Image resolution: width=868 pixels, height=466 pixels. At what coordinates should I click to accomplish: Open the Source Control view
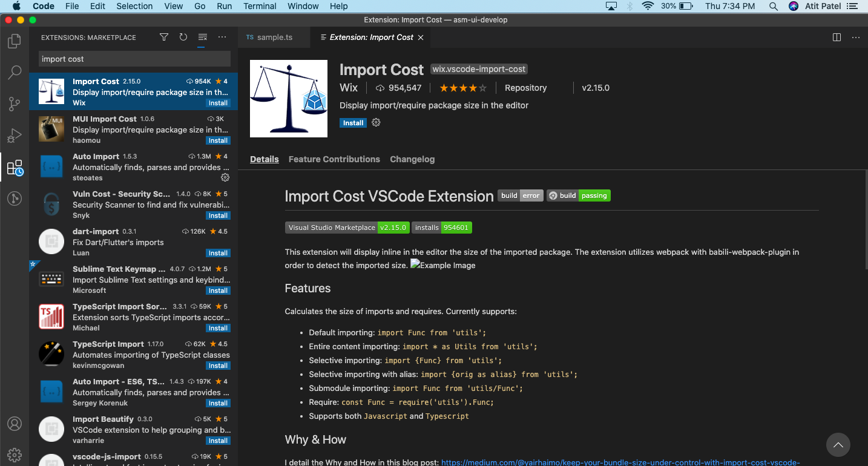click(15, 104)
